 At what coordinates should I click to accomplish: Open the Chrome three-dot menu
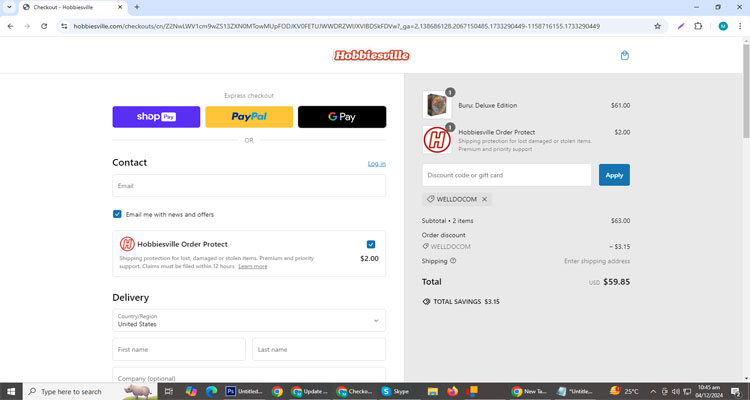[740, 26]
